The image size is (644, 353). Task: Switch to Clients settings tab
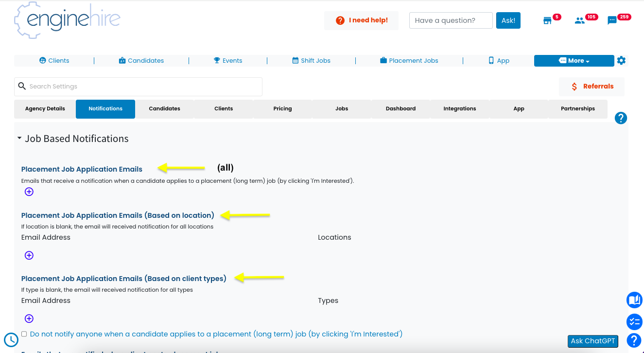click(224, 109)
